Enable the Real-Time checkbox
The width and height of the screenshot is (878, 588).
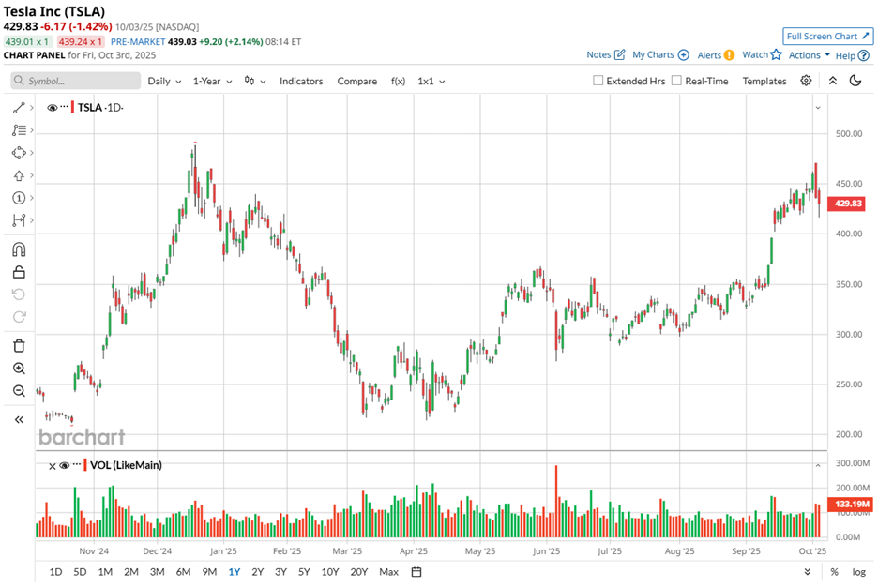click(676, 81)
